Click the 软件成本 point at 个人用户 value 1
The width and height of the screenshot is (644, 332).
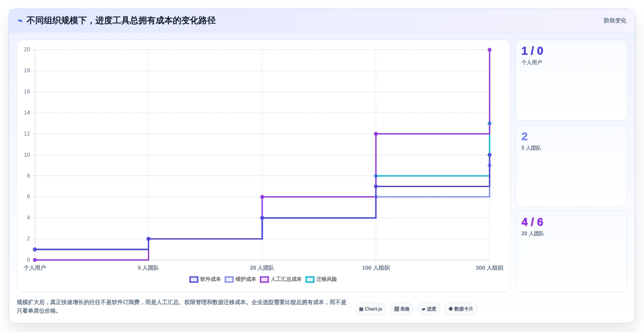[x=35, y=249]
